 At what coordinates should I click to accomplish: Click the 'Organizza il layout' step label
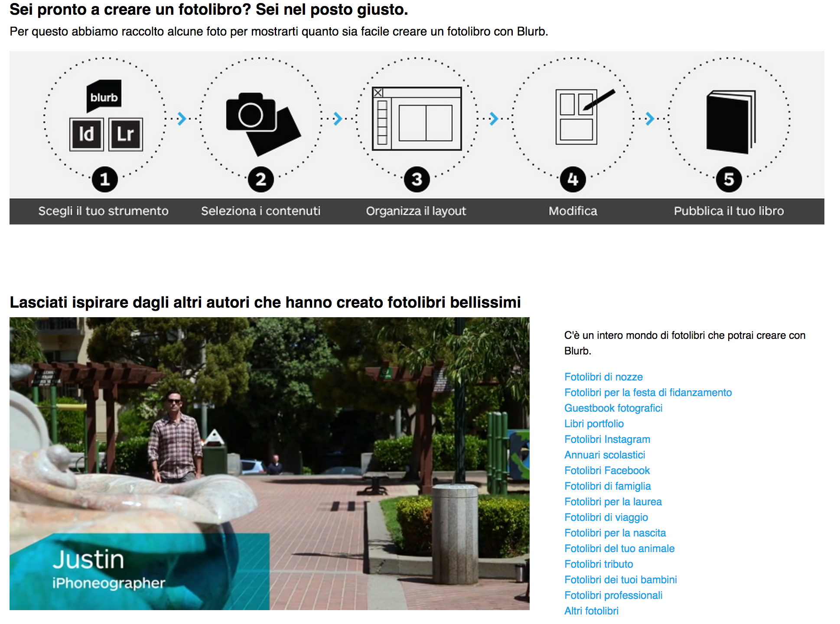[x=416, y=211]
